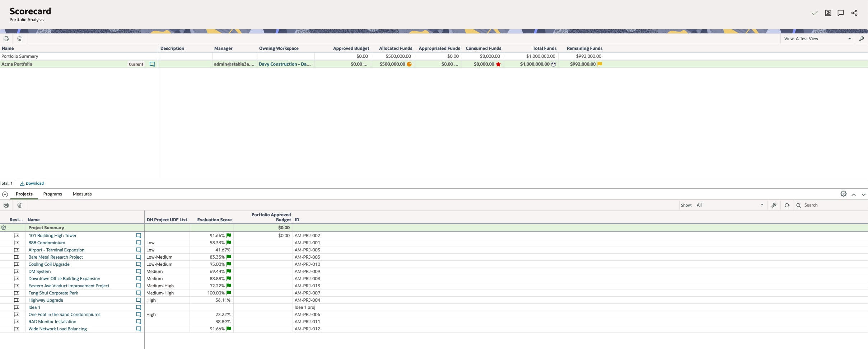This screenshot has height=349, width=868.
Task: Download the portfolio list
Action: click(32, 183)
